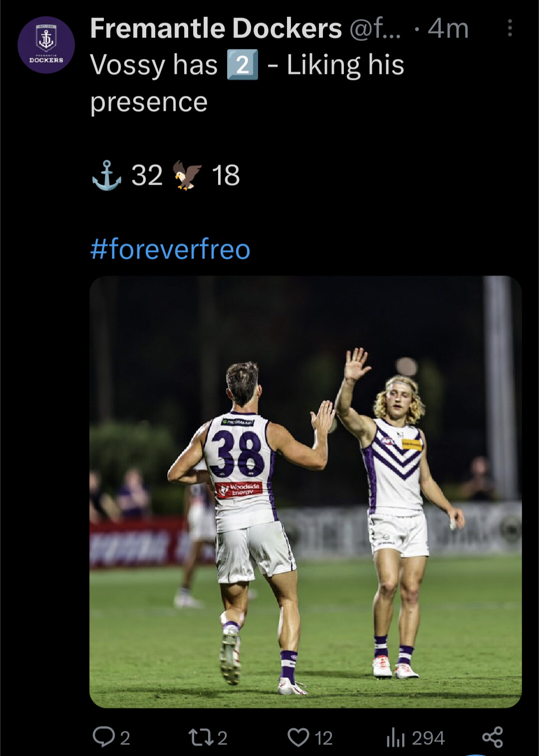View analytics via the bar chart icon
The width and height of the screenshot is (539, 756).
[395, 738]
